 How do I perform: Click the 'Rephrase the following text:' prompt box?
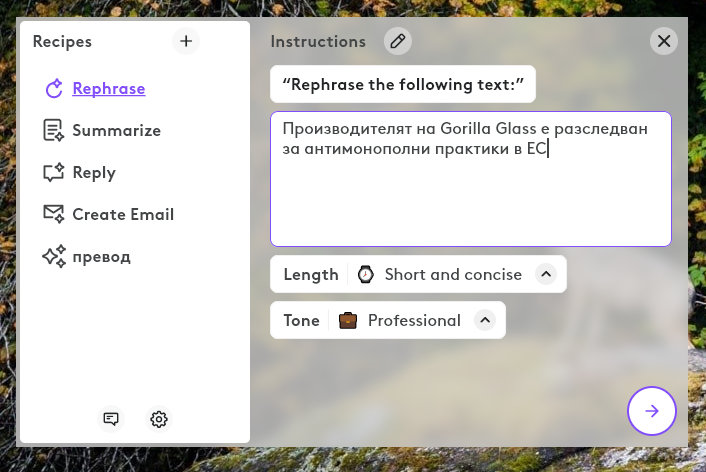point(403,84)
